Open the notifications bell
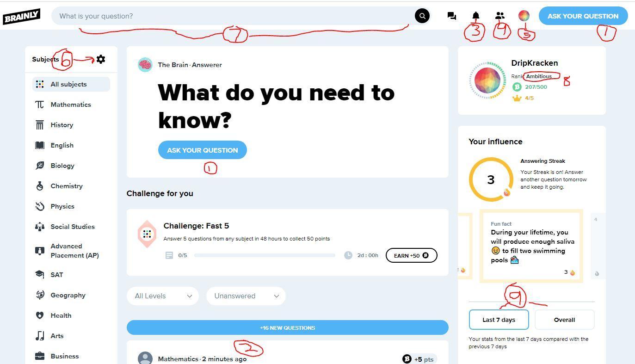Image resolution: width=635 pixels, height=364 pixels. point(476,16)
